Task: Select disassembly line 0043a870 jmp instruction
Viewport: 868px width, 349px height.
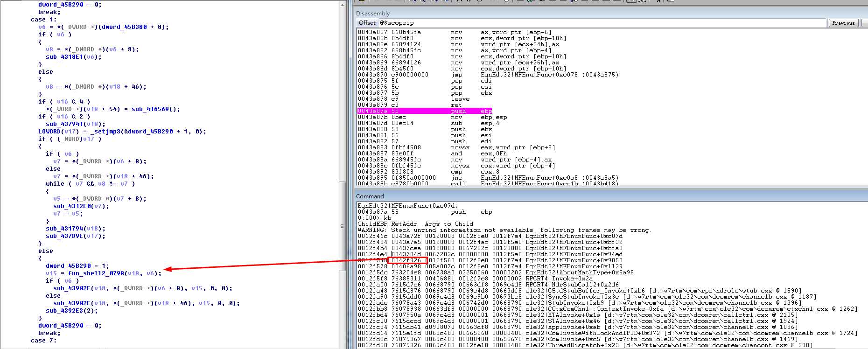Action: pyautogui.click(x=488, y=75)
